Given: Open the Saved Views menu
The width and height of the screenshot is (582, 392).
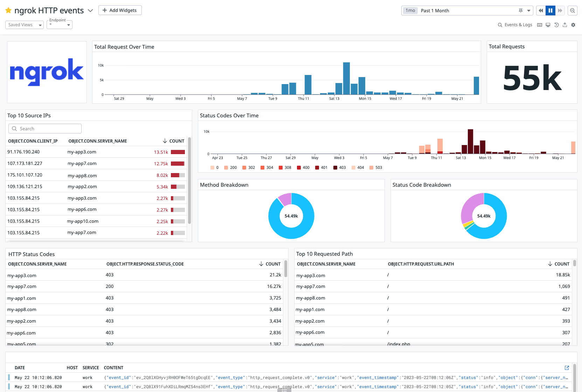Looking at the screenshot, I should pyautogui.click(x=24, y=25).
